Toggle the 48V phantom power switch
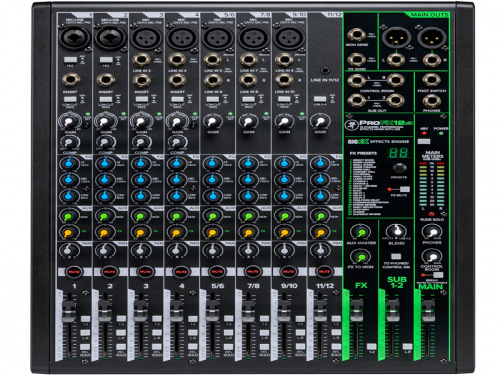 (x=424, y=141)
